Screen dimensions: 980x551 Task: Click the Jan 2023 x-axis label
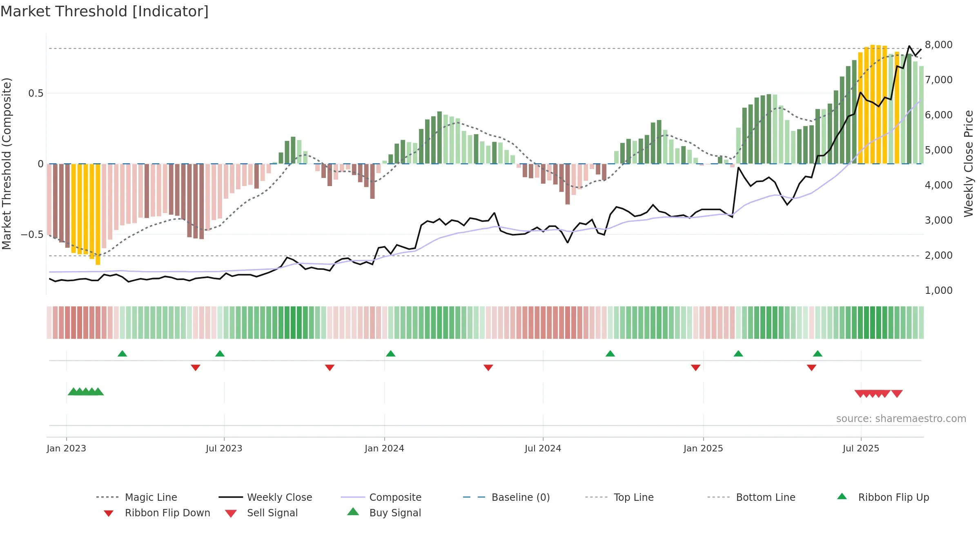[66, 449]
